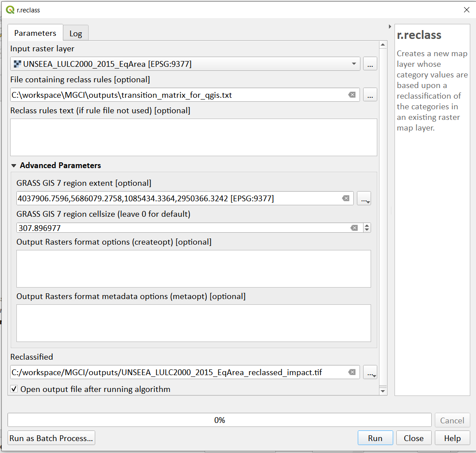Switch to the Log tab
Viewport: 476px width, 453px height.
[76, 33]
